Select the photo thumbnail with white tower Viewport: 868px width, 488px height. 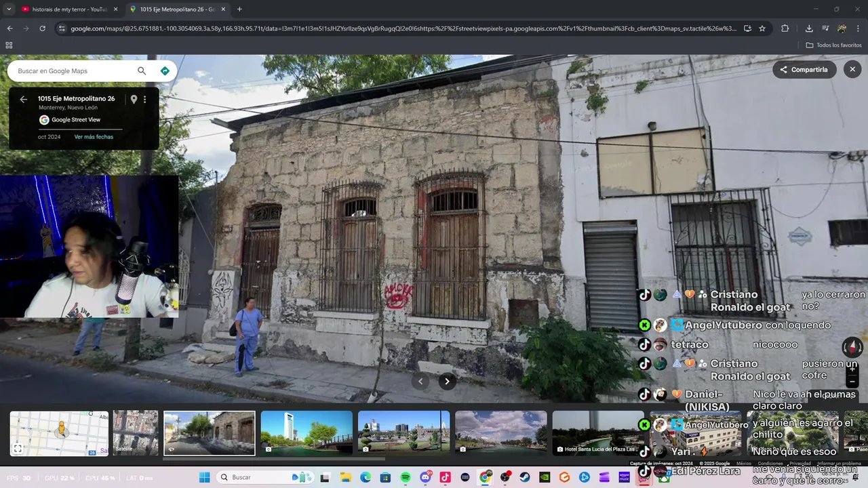click(307, 433)
